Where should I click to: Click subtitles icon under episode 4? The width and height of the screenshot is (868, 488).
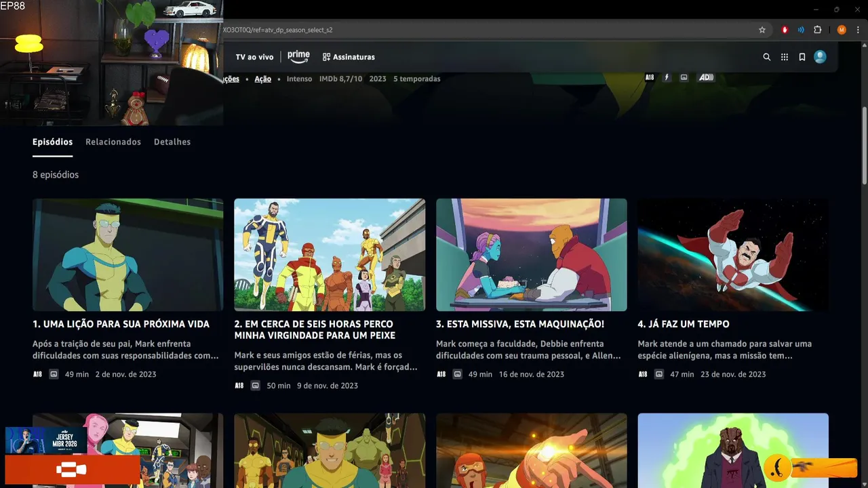(659, 374)
